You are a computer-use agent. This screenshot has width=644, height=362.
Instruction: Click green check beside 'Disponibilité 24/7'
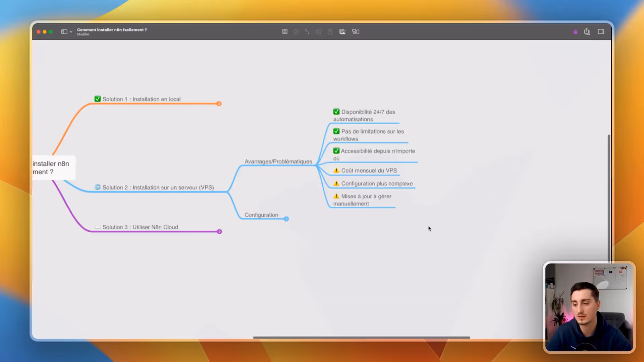[336, 112]
